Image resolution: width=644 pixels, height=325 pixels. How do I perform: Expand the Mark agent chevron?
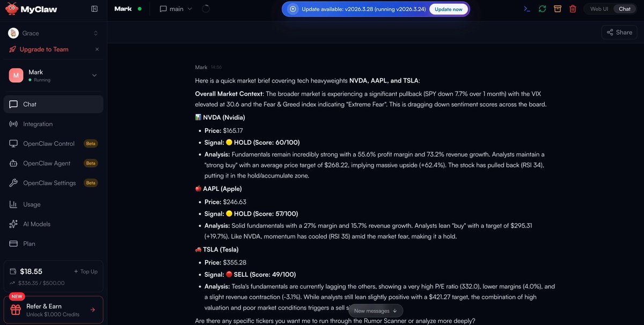(94, 76)
